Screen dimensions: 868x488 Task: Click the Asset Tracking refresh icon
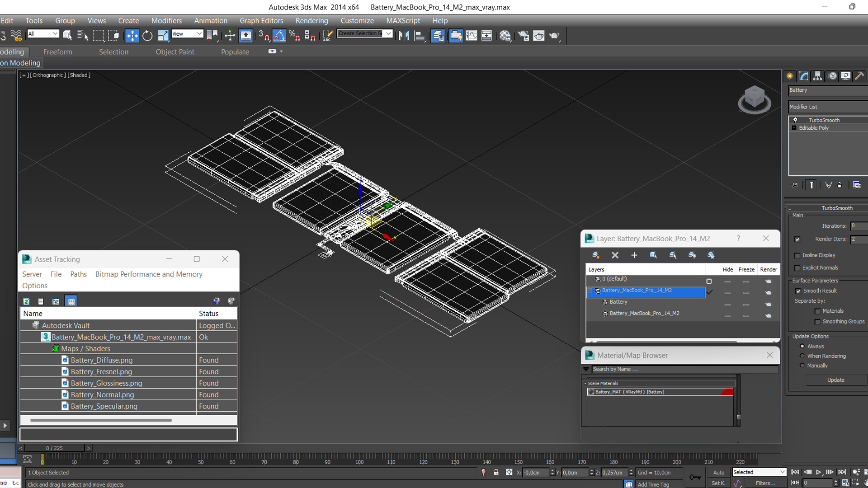tap(26, 301)
